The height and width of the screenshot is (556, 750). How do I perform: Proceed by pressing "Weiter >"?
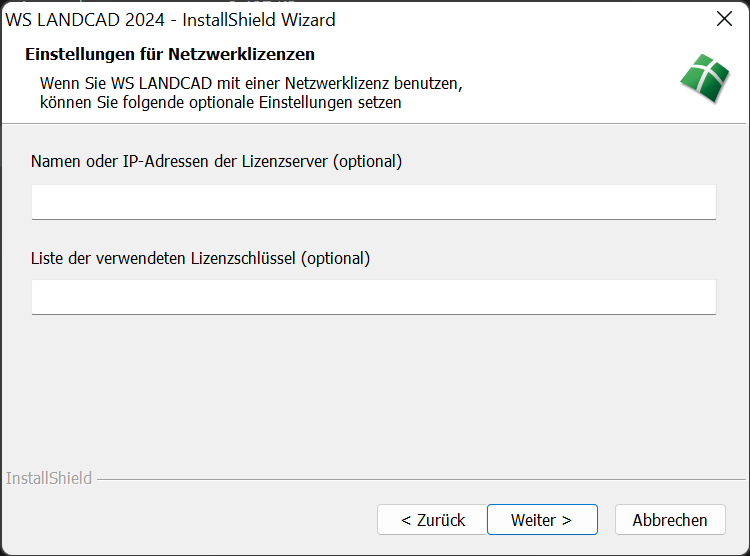541,520
